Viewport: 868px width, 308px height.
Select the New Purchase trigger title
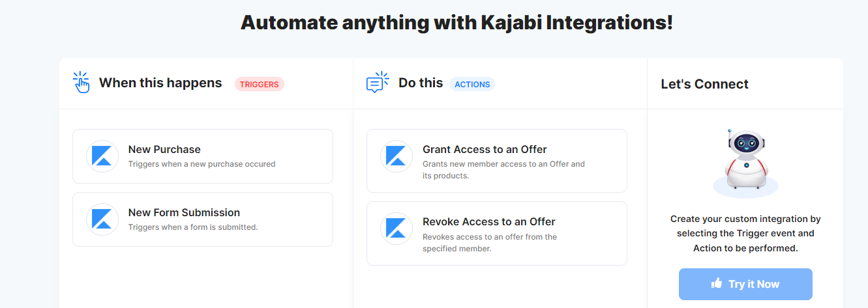coord(164,149)
